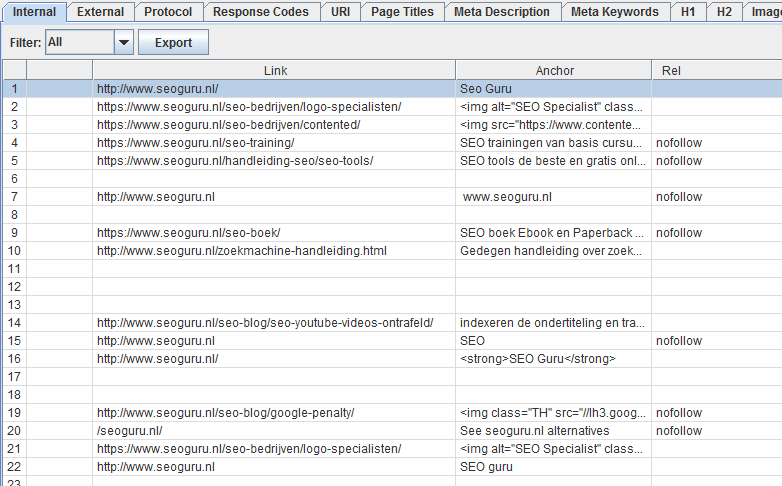
Task: Open the H1 tab
Action: [x=688, y=12]
